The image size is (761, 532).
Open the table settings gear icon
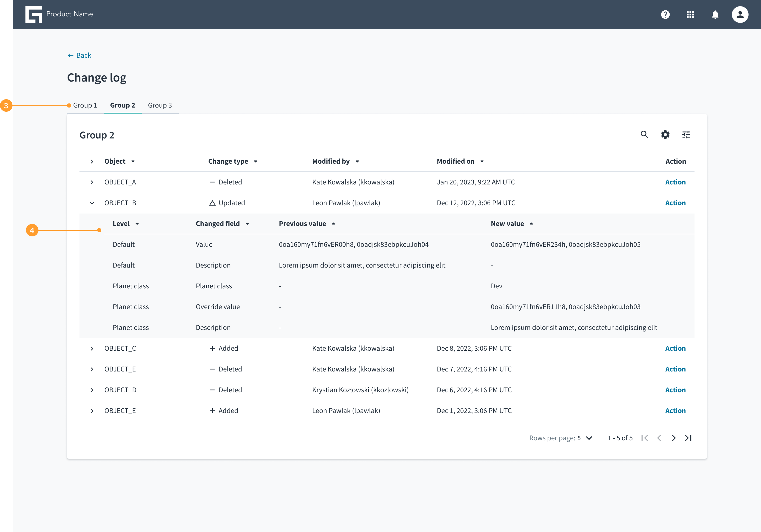coord(665,135)
